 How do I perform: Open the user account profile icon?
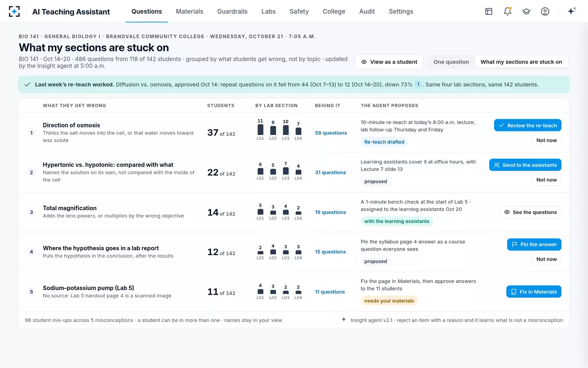545,11
